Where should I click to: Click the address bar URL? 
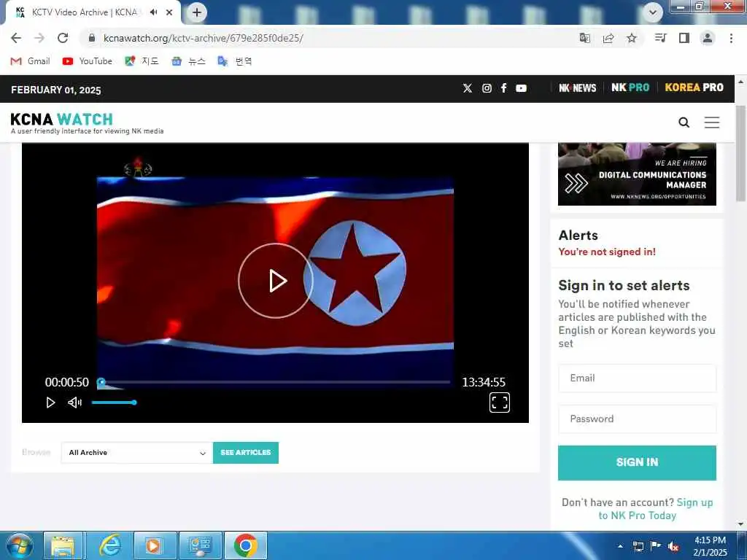tap(203, 38)
